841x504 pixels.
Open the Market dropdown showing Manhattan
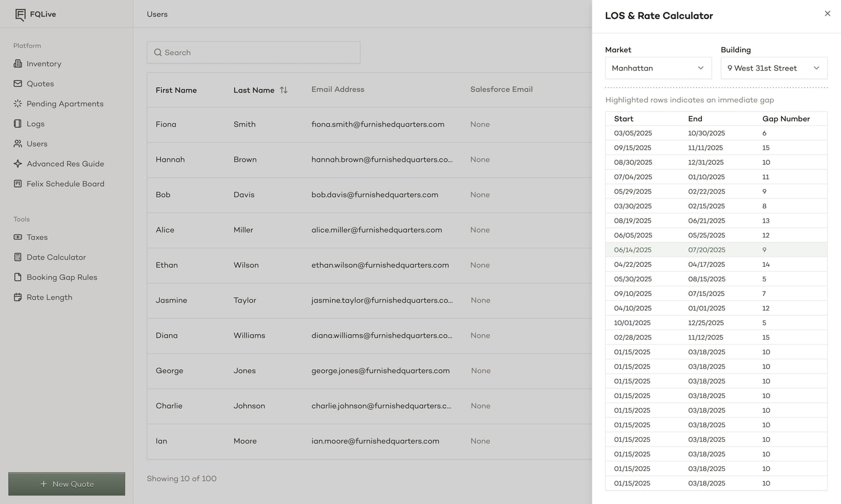click(658, 68)
